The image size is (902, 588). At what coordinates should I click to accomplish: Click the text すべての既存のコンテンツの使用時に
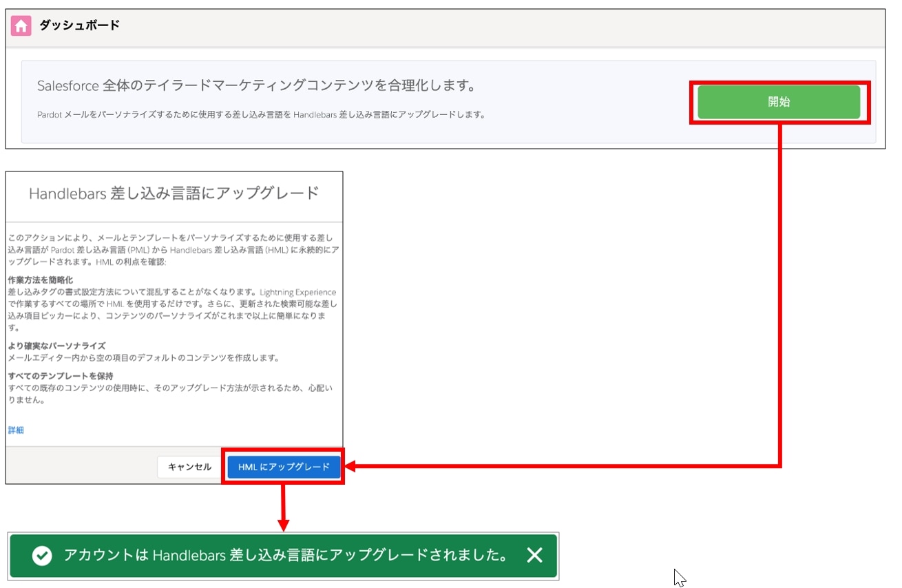[171, 394]
